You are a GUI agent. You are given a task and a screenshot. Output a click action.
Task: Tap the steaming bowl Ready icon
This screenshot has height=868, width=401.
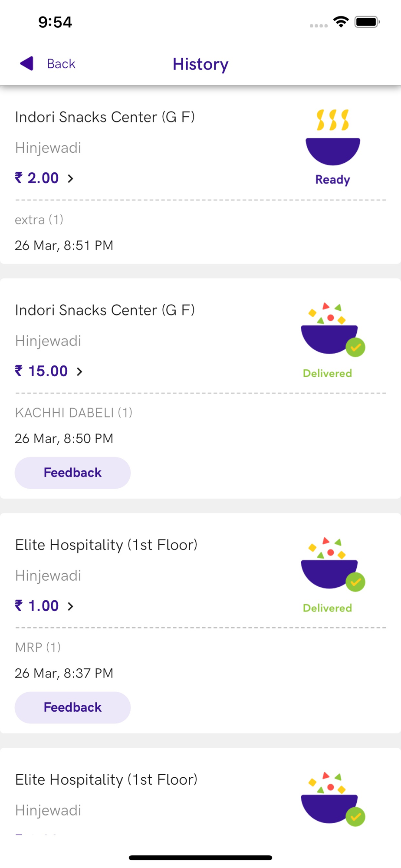[x=333, y=138]
